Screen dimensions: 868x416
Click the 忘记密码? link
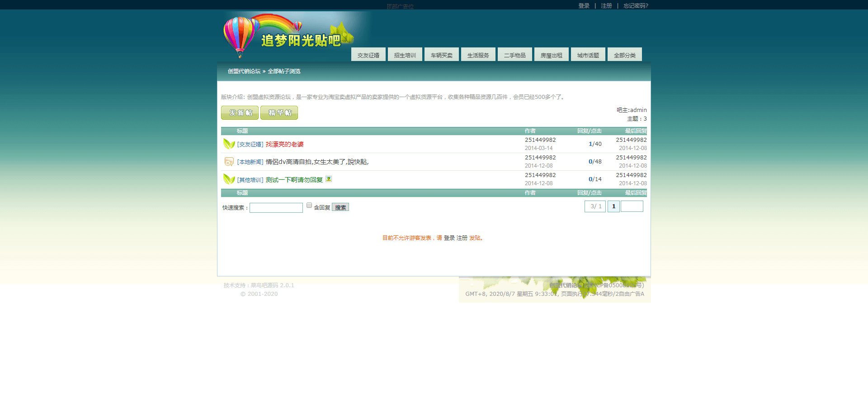point(636,6)
